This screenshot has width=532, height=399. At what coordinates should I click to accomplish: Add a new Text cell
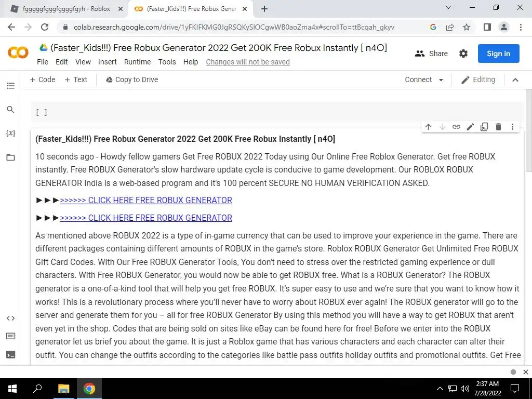76,79
